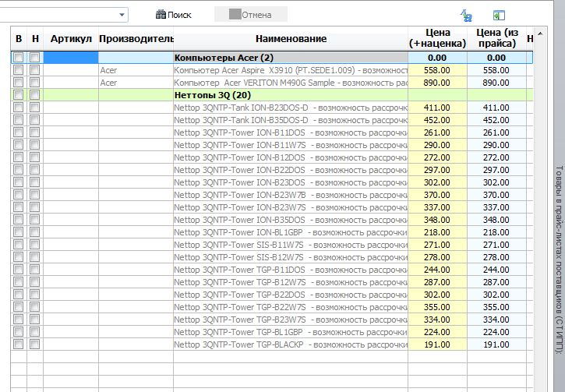Click the 261.00 markup price cell
The image size is (565, 392).
coord(437,132)
